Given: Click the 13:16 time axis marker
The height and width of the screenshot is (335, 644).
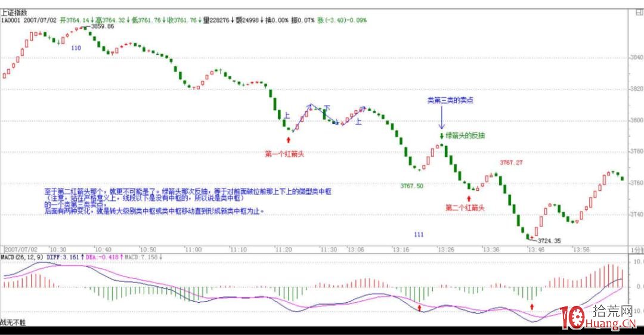Looking at the screenshot, I should [401, 250].
